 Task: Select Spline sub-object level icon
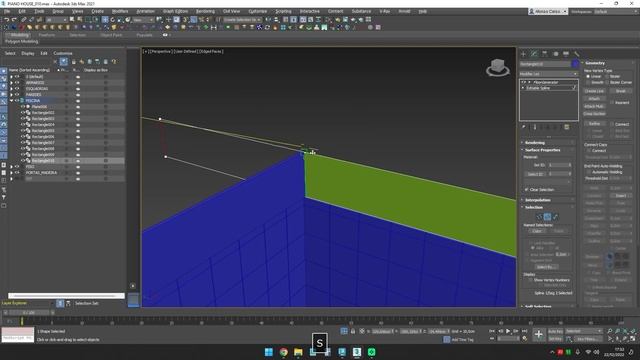pos(555,217)
